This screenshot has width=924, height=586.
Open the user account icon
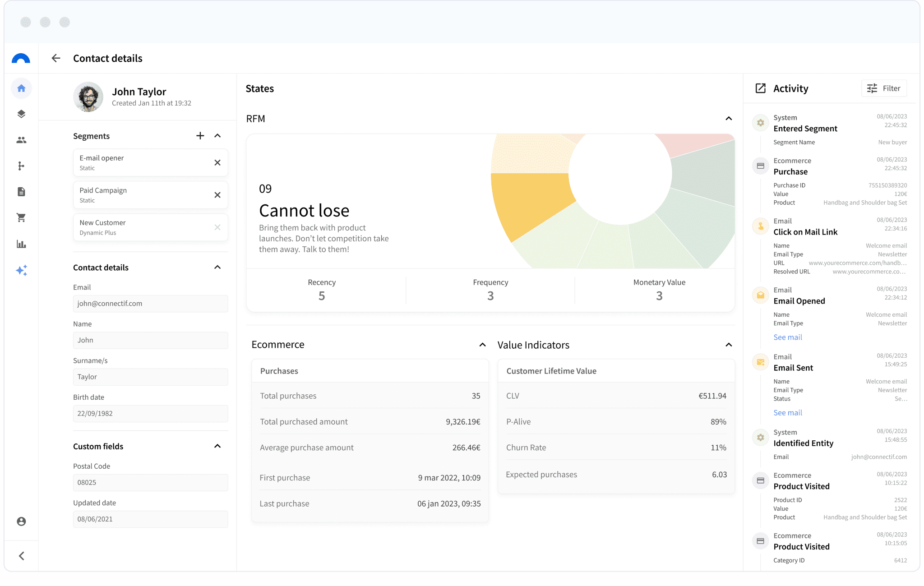21,521
